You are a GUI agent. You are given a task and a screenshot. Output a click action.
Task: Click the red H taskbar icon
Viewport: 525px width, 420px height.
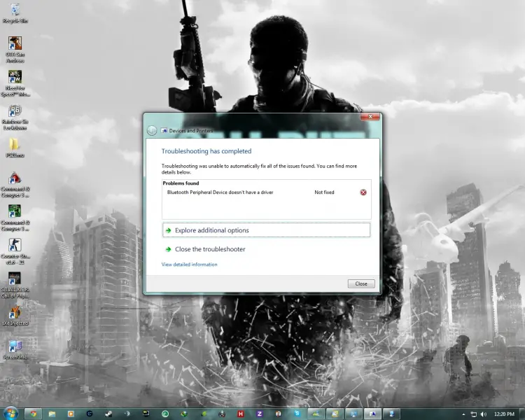point(240,414)
